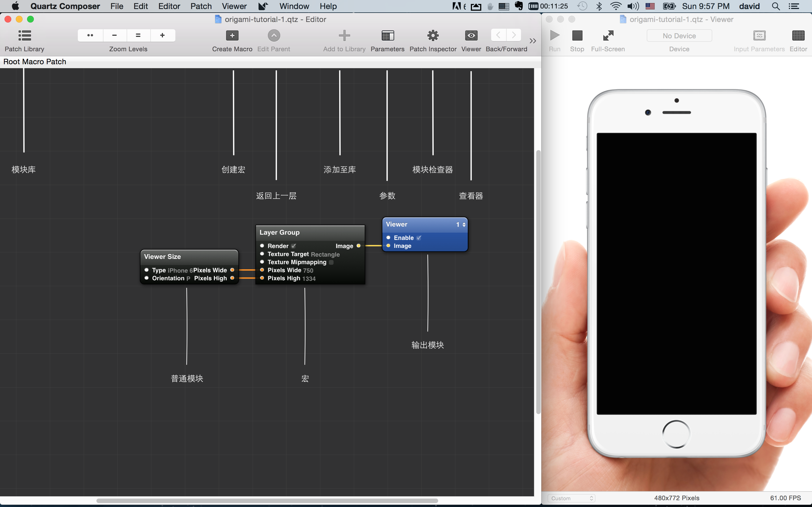Click the Patch Library icon
This screenshot has width=812, height=507.
pyautogui.click(x=25, y=35)
